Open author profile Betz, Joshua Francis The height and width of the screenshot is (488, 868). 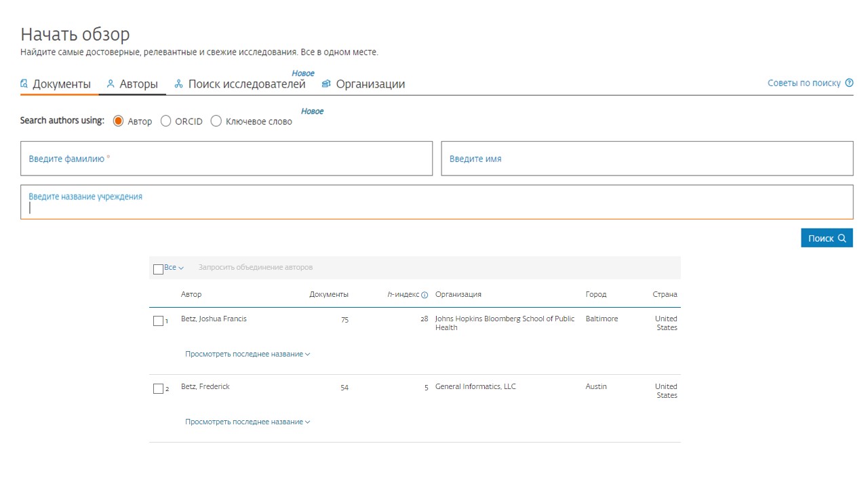(214, 319)
